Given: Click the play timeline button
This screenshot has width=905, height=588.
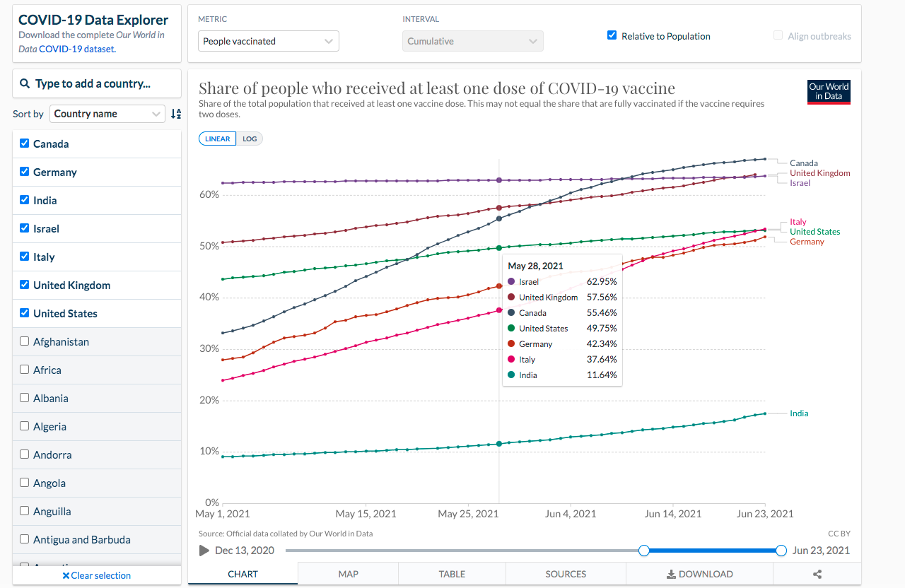Looking at the screenshot, I should point(204,551).
